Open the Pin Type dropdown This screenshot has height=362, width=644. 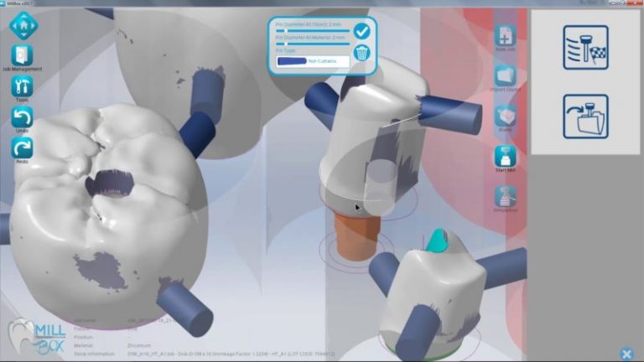[312, 61]
